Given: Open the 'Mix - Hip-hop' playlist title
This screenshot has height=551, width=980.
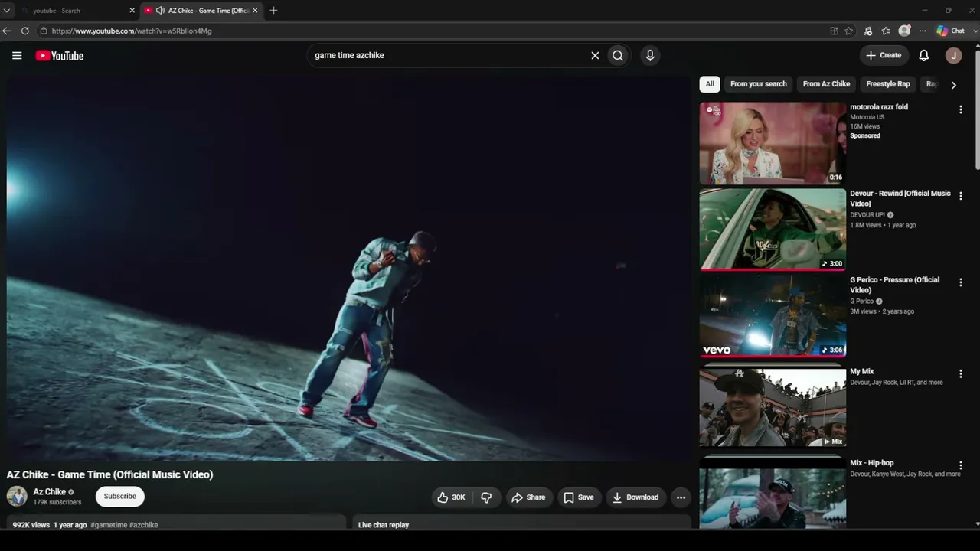Looking at the screenshot, I should click(x=872, y=463).
